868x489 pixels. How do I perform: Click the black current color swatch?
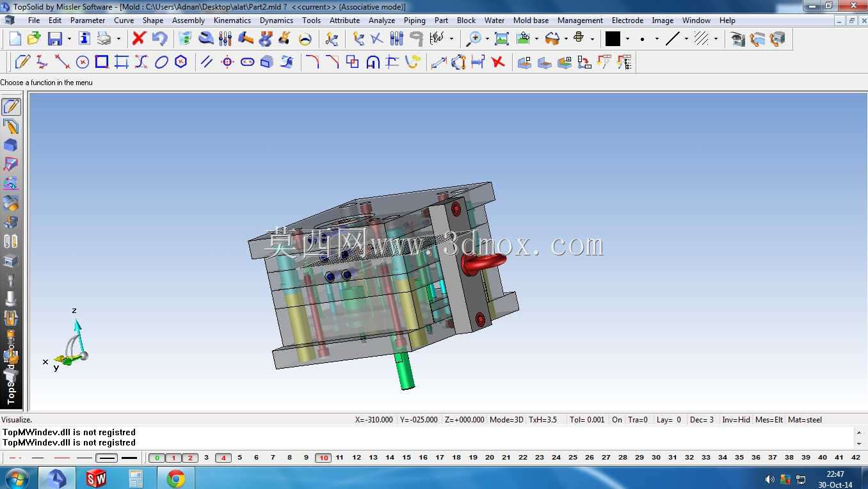tap(613, 38)
